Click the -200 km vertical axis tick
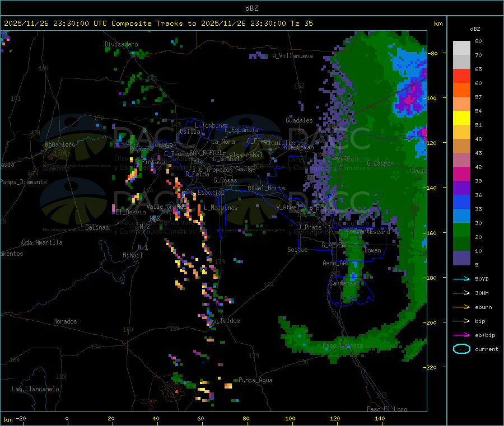The height and width of the screenshot is (426, 504). pos(431,322)
